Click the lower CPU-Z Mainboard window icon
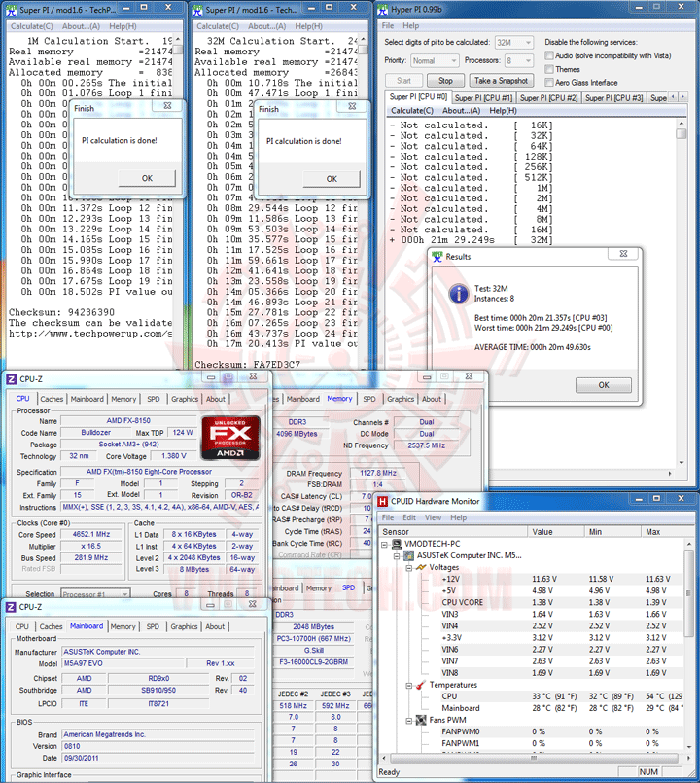Screen dimensions: 700x783 [x=11, y=607]
